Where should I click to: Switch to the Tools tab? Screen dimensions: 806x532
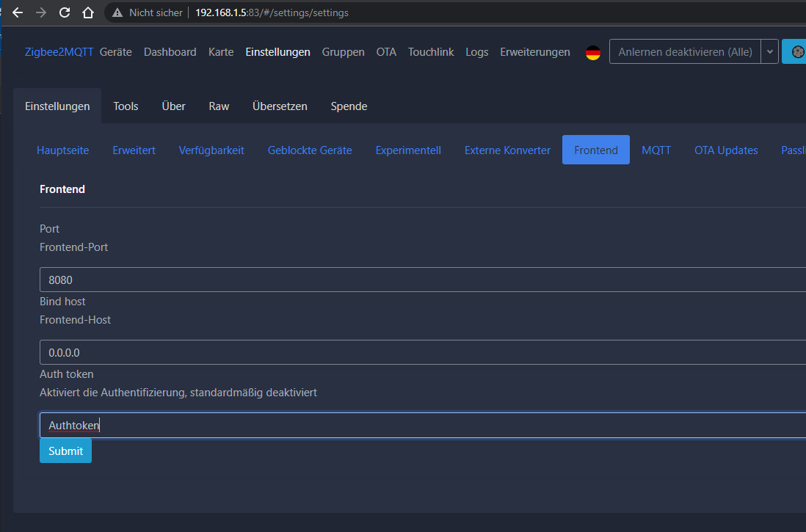point(126,106)
